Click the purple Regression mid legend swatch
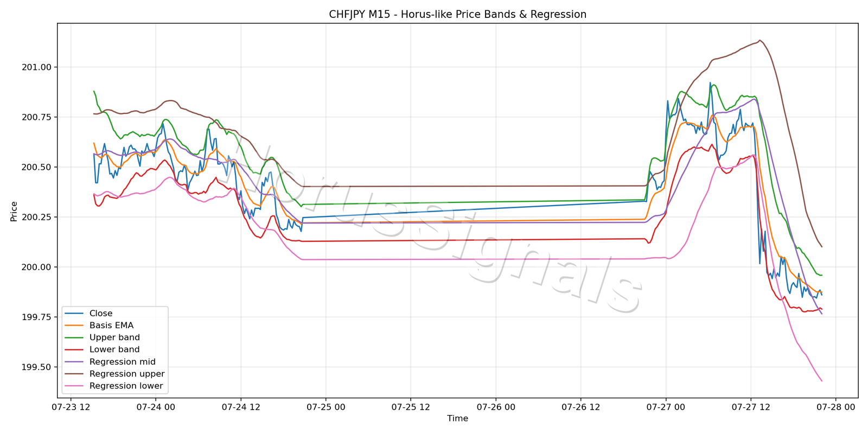Screen dimensions: 868x434 click(74, 362)
